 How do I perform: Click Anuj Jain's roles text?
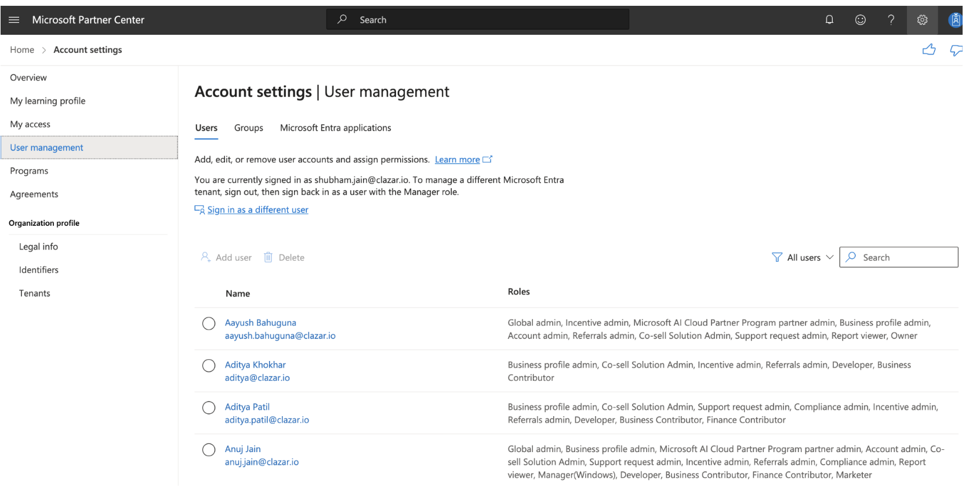click(x=726, y=462)
